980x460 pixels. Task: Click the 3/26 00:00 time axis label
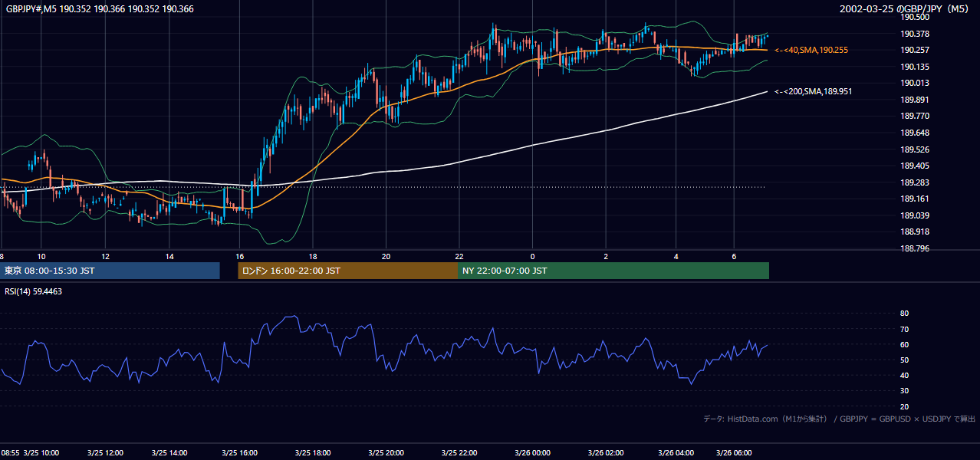(532, 452)
